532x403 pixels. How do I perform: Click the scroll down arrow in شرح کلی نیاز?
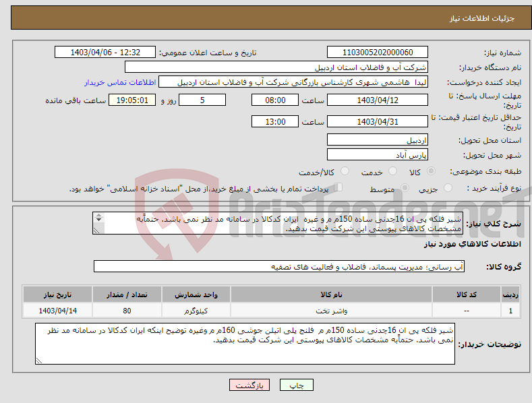pyautogui.click(x=98, y=220)
